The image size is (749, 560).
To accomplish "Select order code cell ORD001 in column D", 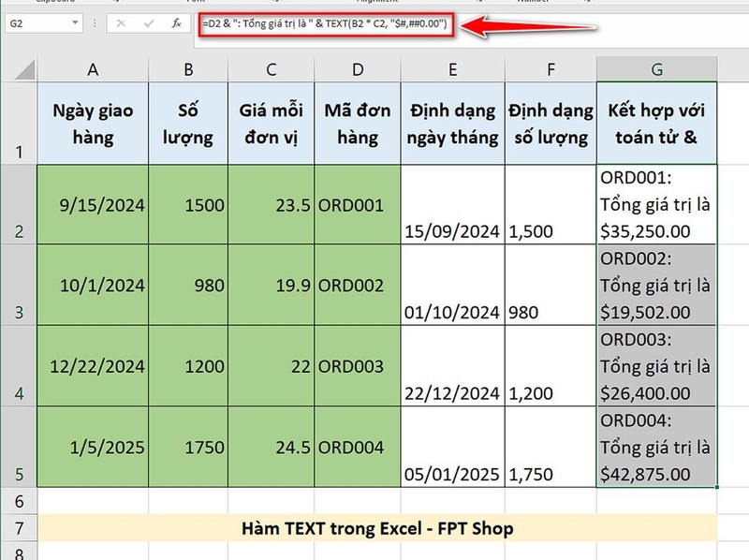I will point(358,204).
